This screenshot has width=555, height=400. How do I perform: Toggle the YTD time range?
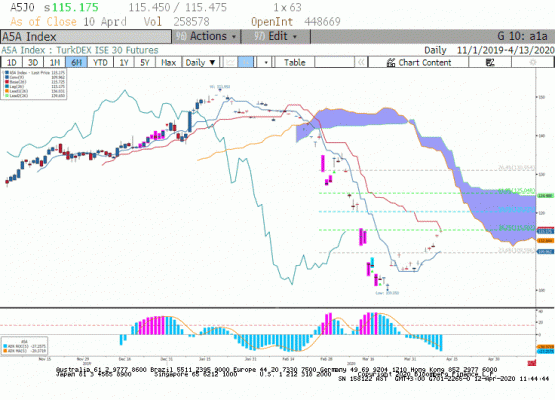click(100, 63)
